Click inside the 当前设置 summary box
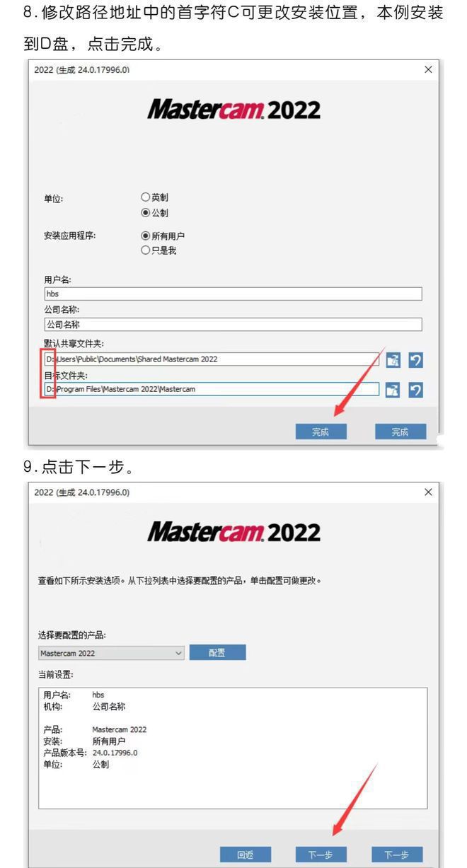This screenshot has width=467, height=868. point(232,748)
